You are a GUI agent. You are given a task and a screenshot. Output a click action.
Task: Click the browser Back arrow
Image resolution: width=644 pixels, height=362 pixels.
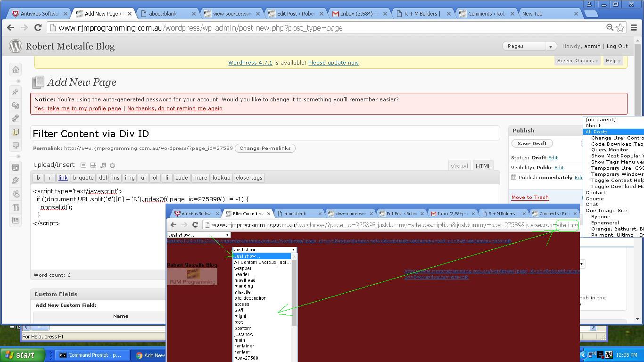tap(10, 28)
